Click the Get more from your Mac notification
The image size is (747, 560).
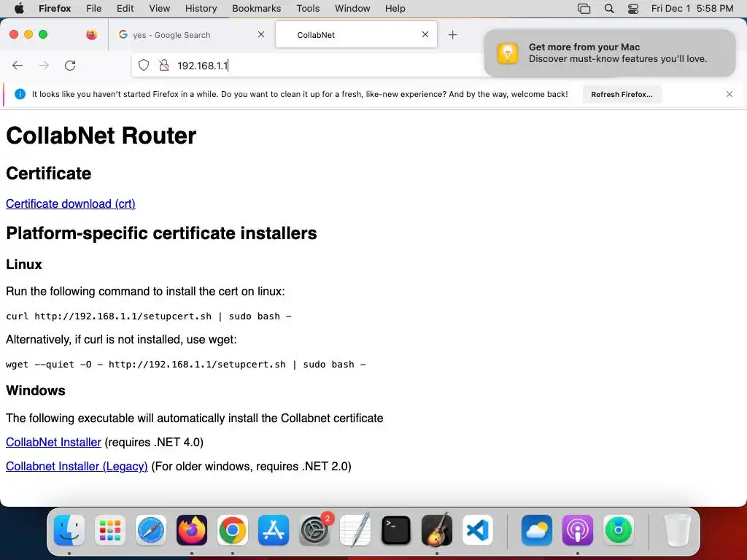610,52
